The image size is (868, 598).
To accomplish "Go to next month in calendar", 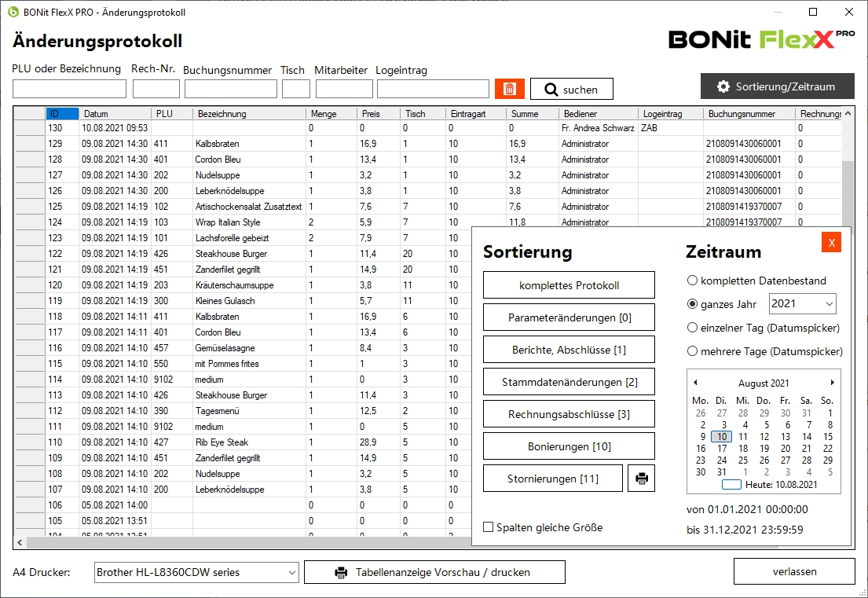I will click(x=832, y=383).
